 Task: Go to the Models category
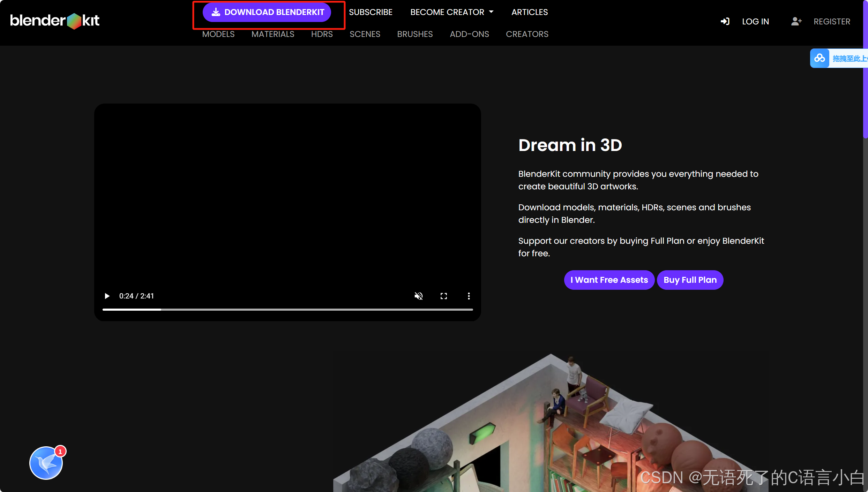pyautogui.click(x=218, y=34)
